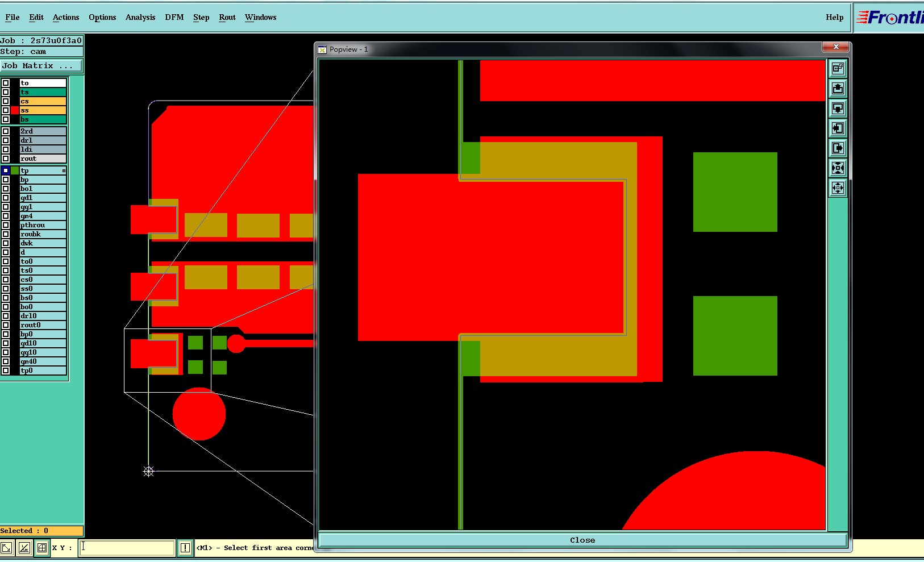
Task: Click the Job Matrix button
Action: point(41,66)
